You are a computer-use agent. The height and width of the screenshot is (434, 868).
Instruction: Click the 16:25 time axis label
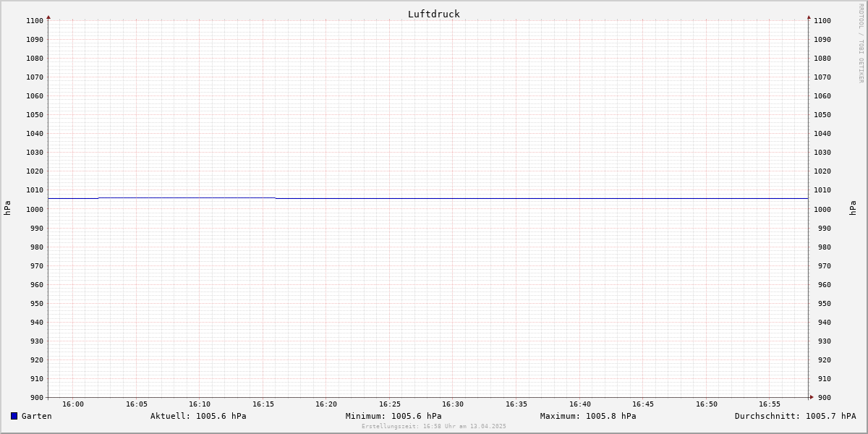(390, 404)
